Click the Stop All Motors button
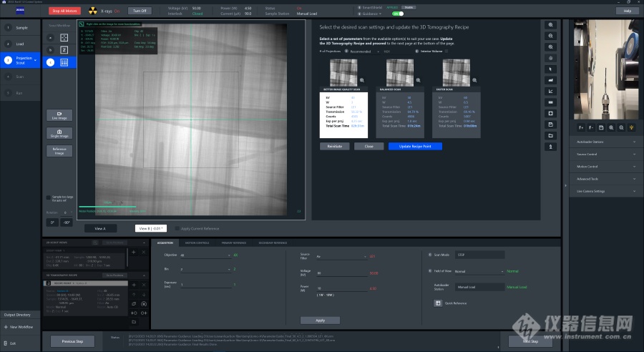Viewport: 644px width, 352px height. tap(64, 11)
